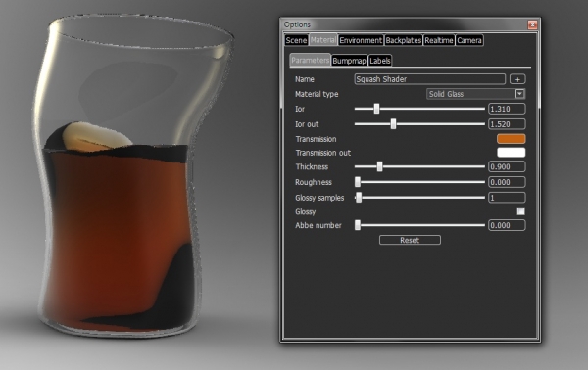
Task: Toggle the Glossy checkbox
Action: click(x=520, y=211)
